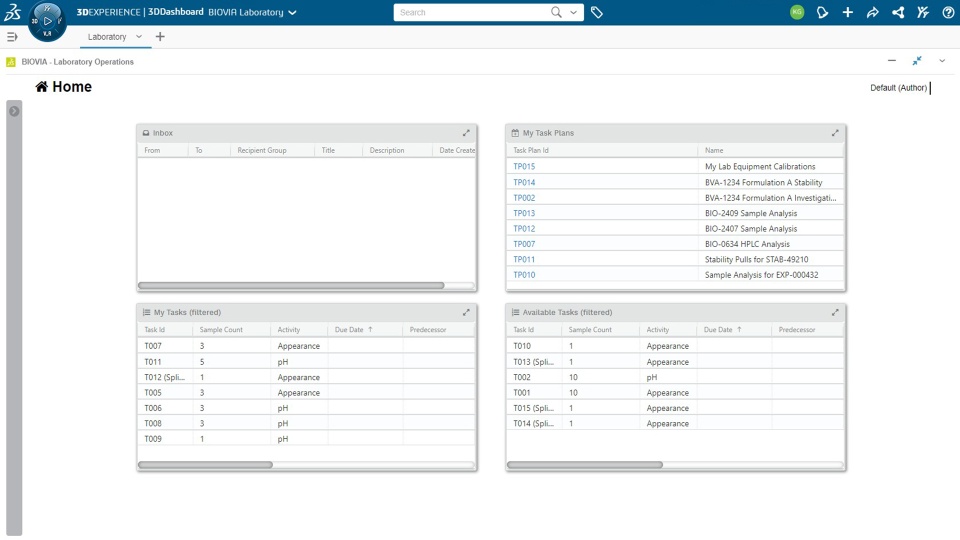Open the Collaboration network icon
Image resolution: width=960 pixels, height=540 pixels.
(898, 12)
